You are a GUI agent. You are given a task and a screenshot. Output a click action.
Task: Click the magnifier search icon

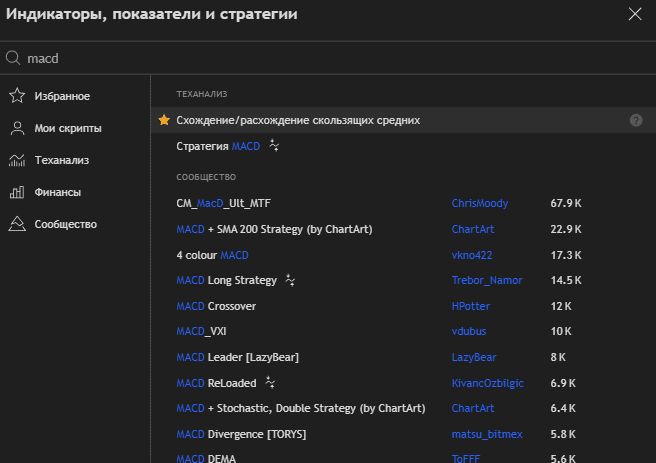coord(14,58)
